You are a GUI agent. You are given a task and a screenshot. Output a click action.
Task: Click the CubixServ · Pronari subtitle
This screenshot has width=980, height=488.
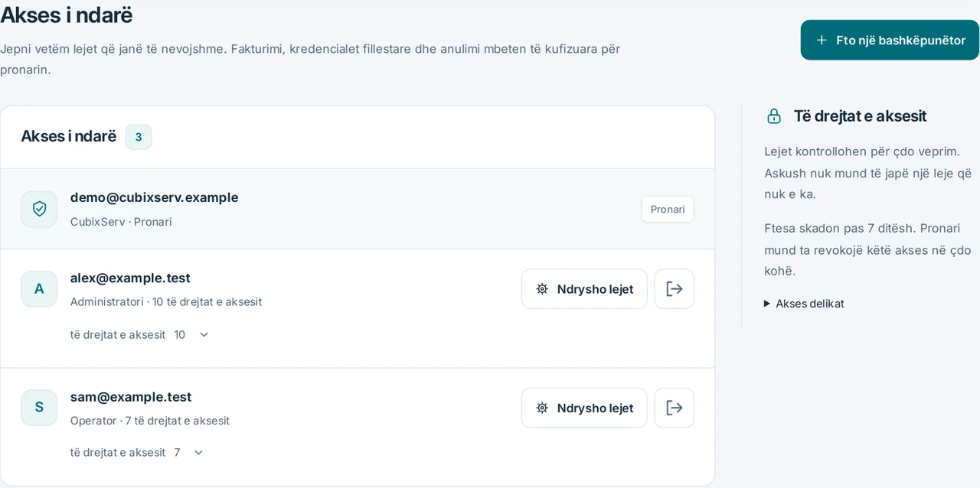pyautogui.click(x=121, y=222)
